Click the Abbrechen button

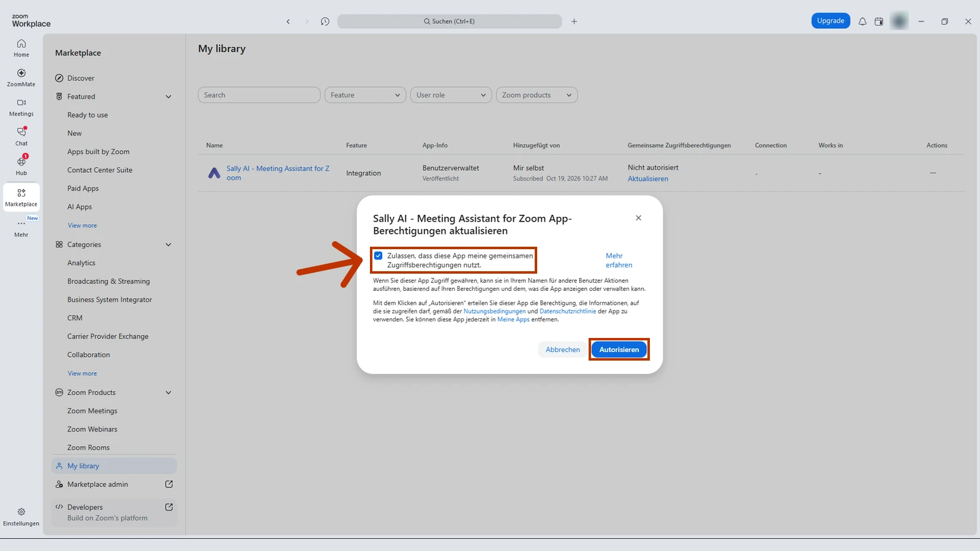point(563,350)
